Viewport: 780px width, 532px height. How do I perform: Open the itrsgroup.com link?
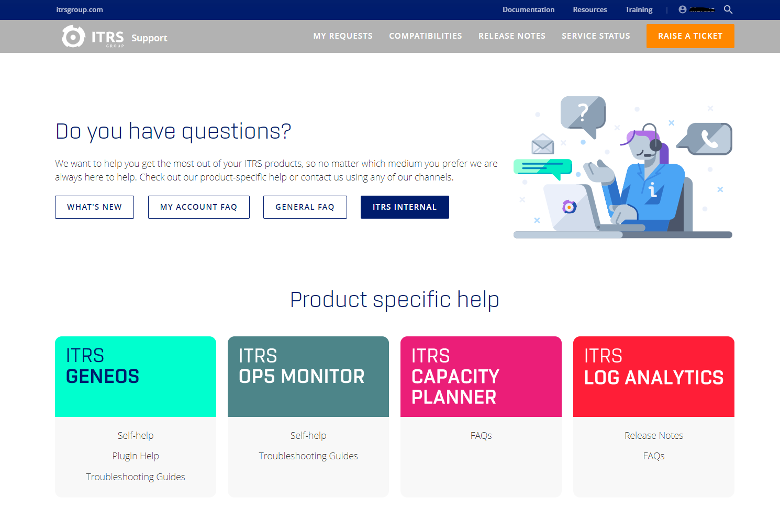click(80, 9)
